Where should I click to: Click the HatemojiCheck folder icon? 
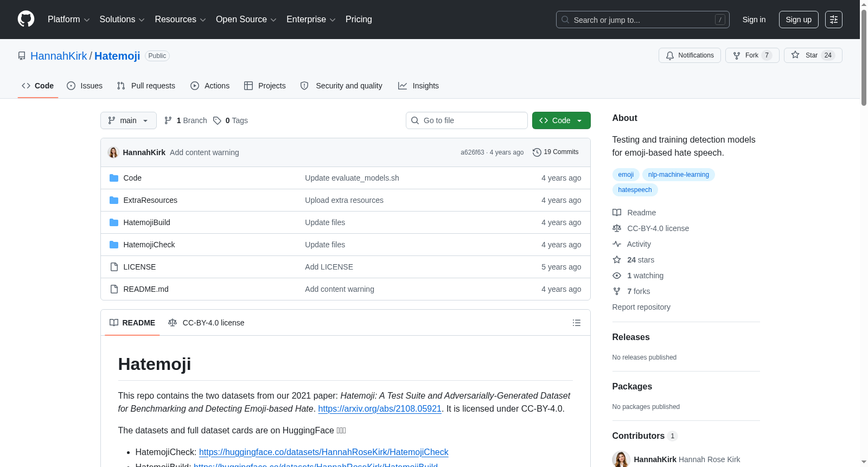coord(114,245)
